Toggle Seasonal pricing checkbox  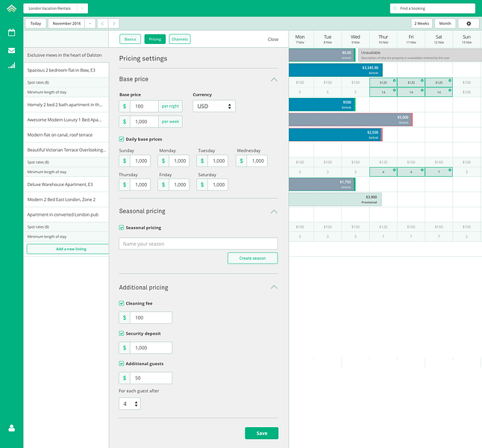[x=122, y=228]
